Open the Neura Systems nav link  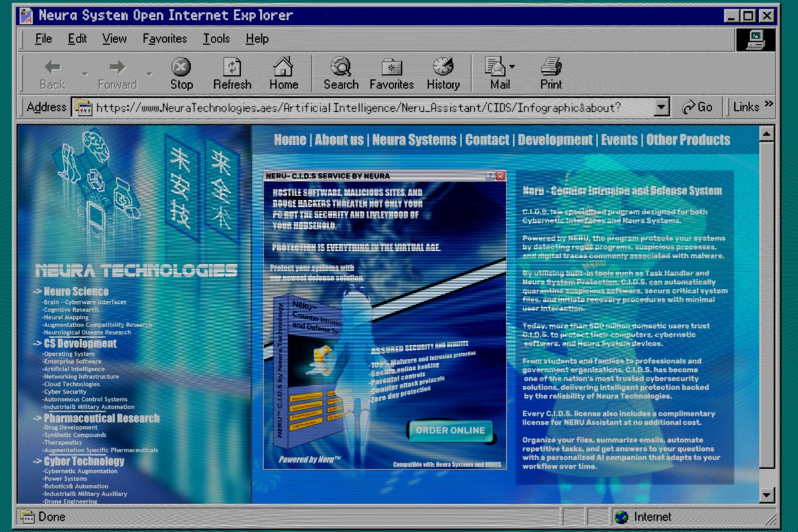coord(414,140)
